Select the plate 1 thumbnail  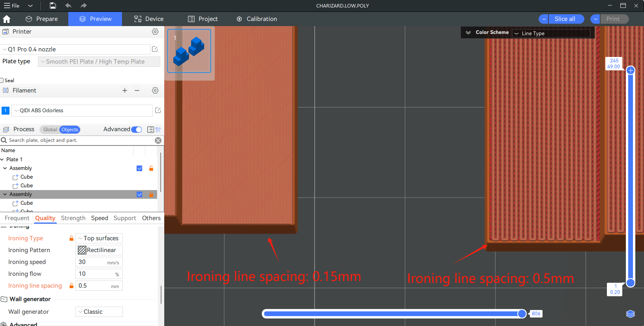click(x=189, y=51)
